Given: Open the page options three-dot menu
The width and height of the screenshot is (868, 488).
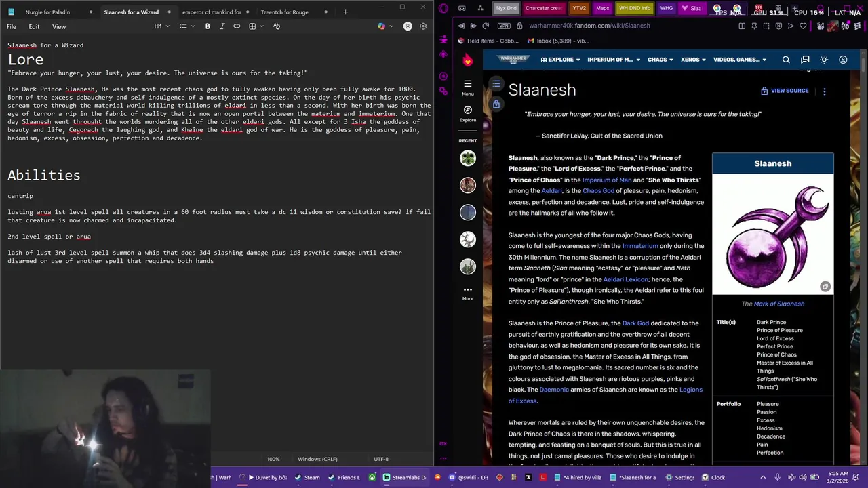Looking at the screenshot, I should pyautogui.click(x=825, y=91).
